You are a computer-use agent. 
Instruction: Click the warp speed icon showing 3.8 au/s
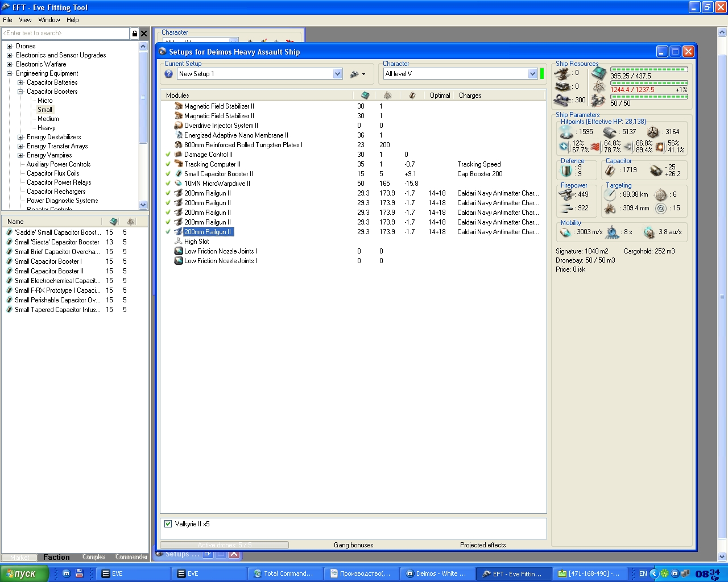pos(649,232)
